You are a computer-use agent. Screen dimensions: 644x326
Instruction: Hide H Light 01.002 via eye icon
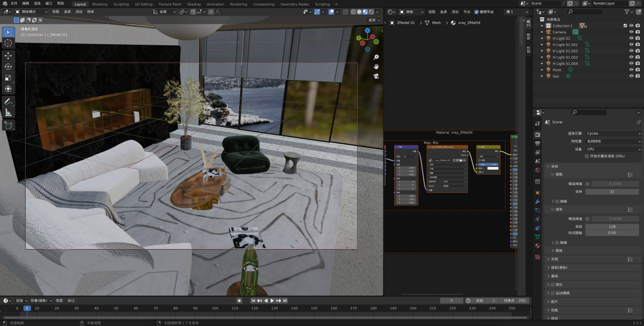tap(631, 51)
